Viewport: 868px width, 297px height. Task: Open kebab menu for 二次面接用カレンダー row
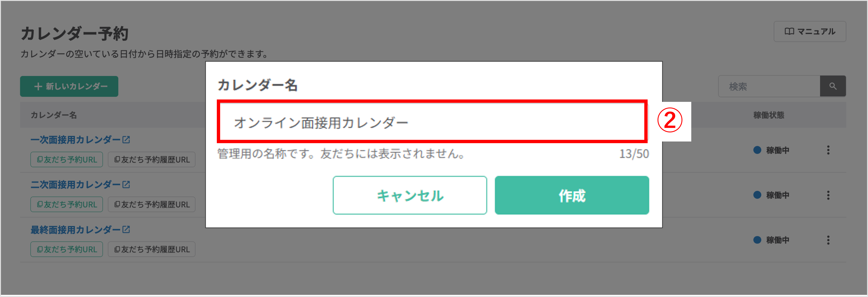(x=828, y=195)
